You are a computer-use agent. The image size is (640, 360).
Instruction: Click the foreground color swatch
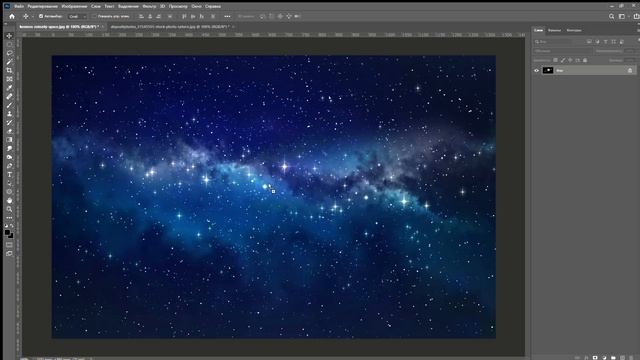point(7,232)
